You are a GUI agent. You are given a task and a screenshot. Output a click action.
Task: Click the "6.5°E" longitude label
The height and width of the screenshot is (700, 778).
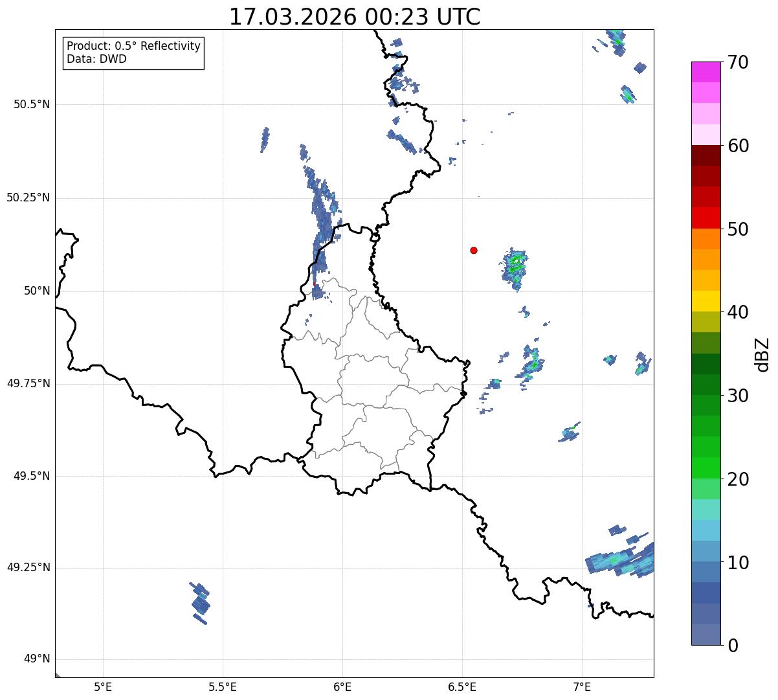[x=462, y=686]
